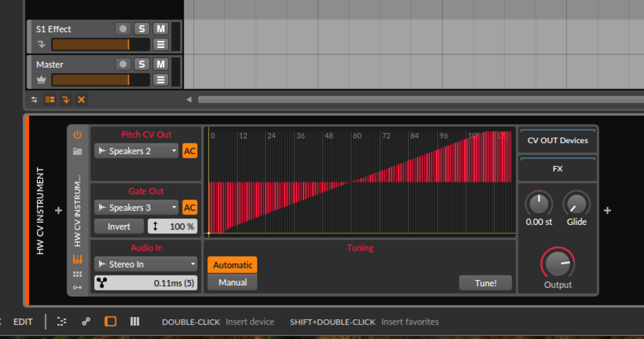Click the tuning curve display
Viewport: 644px width, 339px height.
360,182
